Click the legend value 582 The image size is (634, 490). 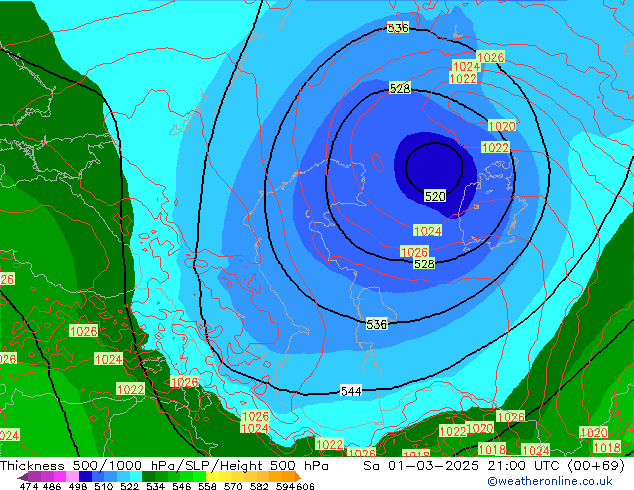coord(259,486)
